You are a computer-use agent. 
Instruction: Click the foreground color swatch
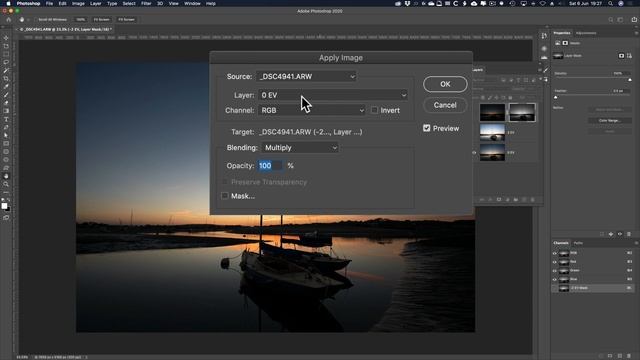click(x=4, y=206)
